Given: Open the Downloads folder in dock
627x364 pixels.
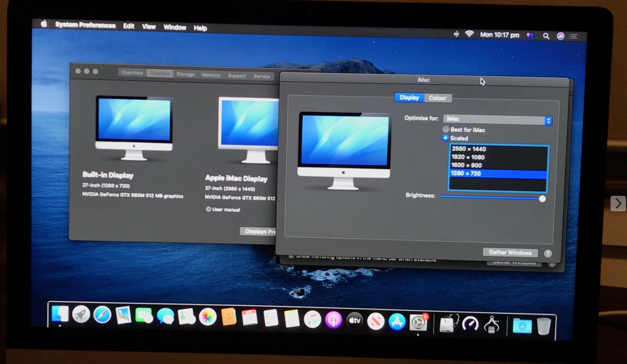Looking at the screenshot, I should tap(522, 326).
